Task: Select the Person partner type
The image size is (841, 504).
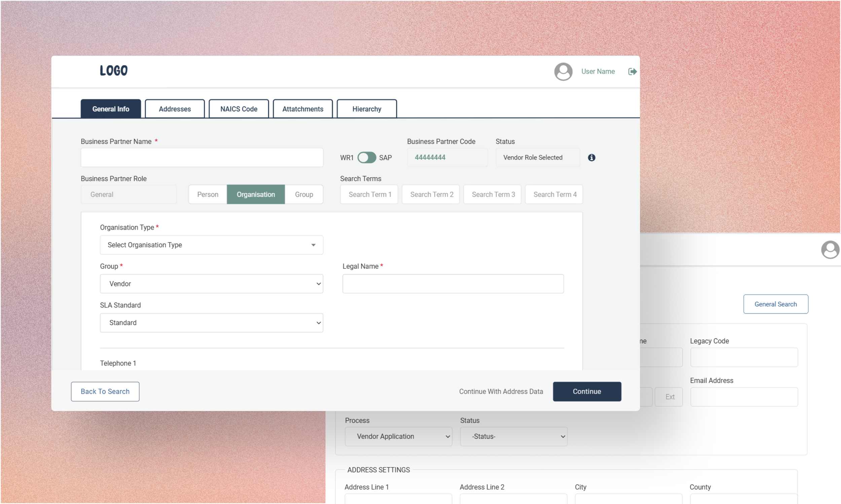Action: 208,194
